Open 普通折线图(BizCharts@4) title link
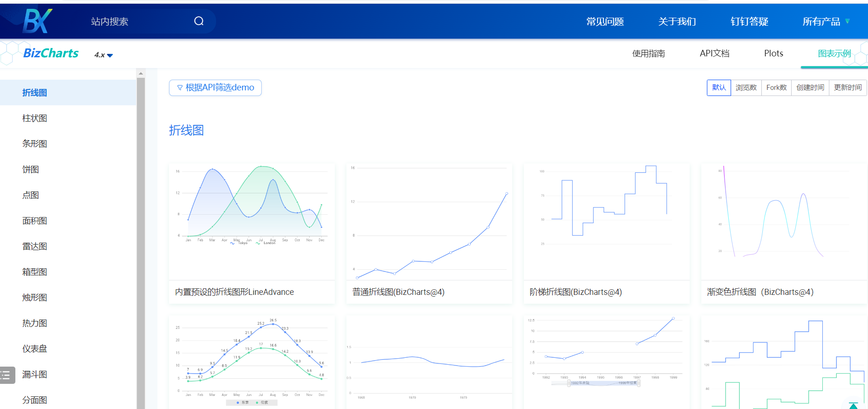The height and width of the screenshot is (409, 868). click(398, 292)
